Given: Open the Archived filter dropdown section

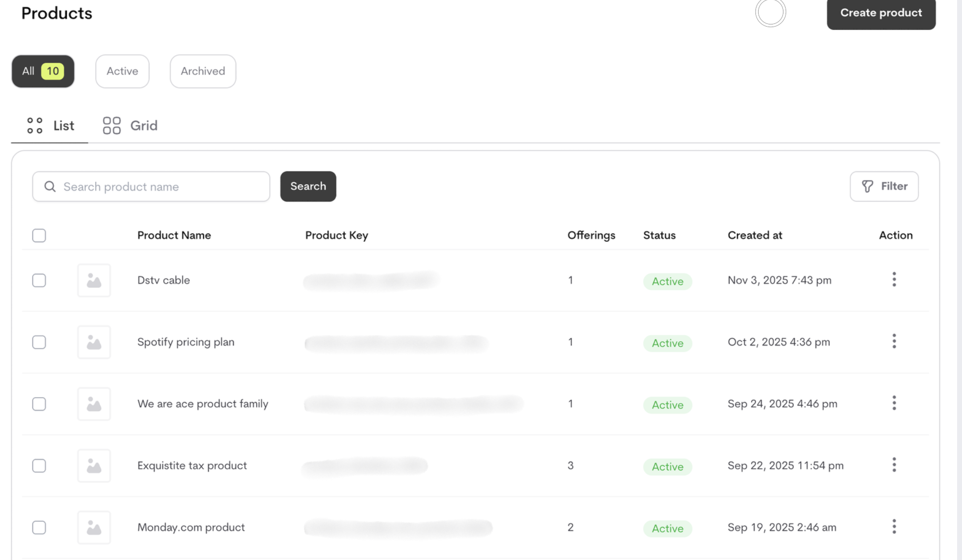Looking at the screenshot, I should (203, 71).
